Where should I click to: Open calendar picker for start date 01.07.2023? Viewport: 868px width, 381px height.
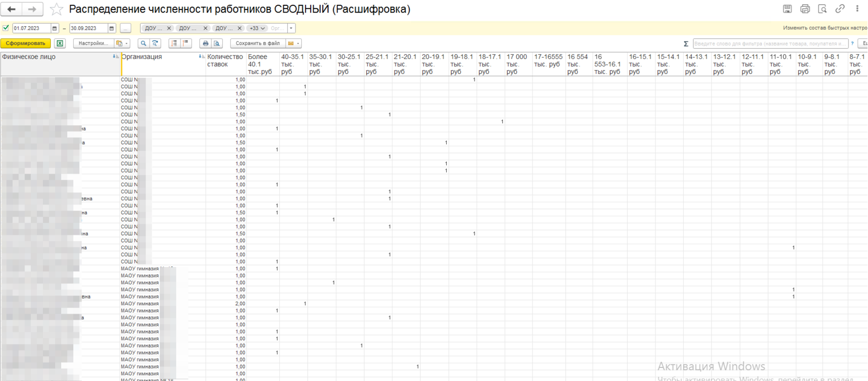(54, 28)
